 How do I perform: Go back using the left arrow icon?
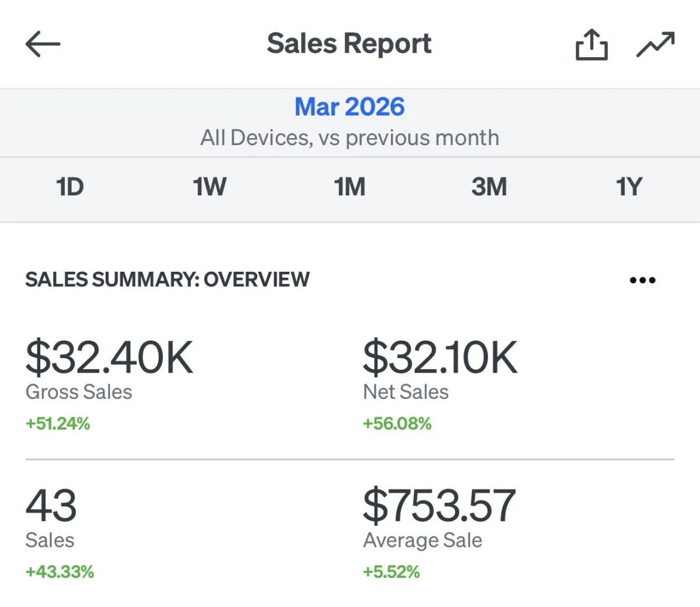pyautogui.click(x=43, y=44)
